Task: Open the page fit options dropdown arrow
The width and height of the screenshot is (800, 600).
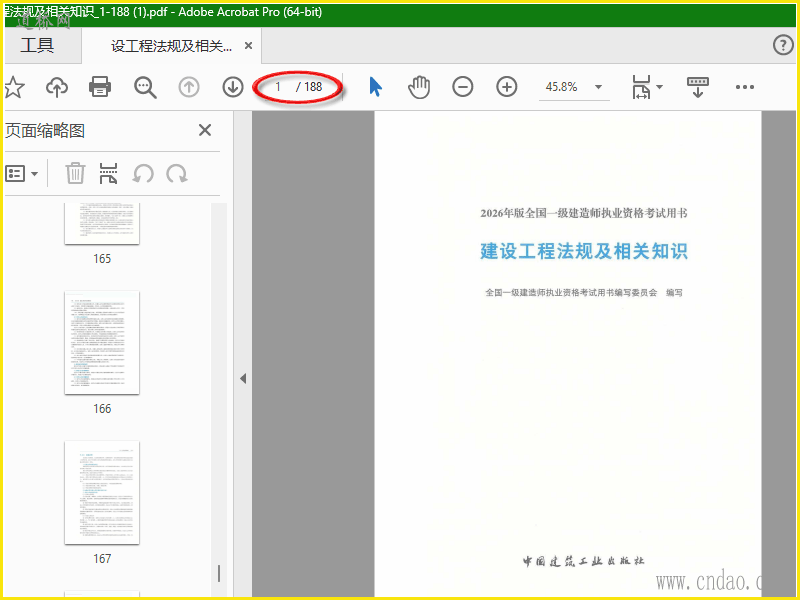Action: pyautogui.click(x=660, y=87)
